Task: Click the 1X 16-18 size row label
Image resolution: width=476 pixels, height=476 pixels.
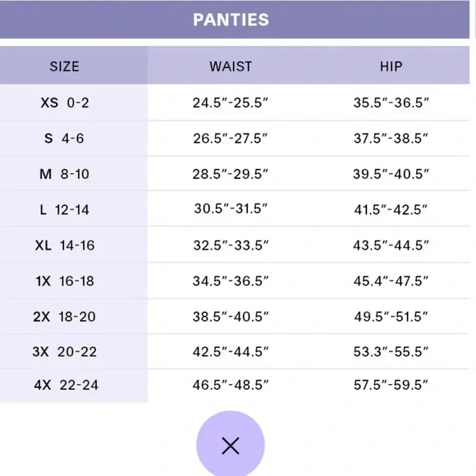Action: (65, 281)
